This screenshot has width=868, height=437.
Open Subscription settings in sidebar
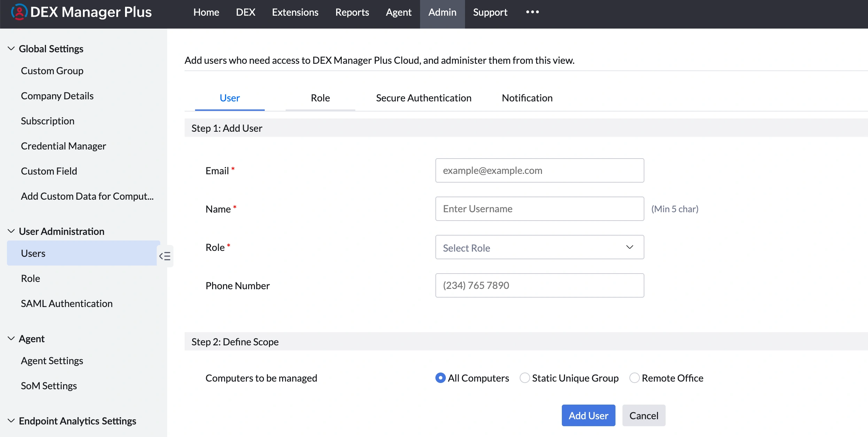click(x=48, y=121)
